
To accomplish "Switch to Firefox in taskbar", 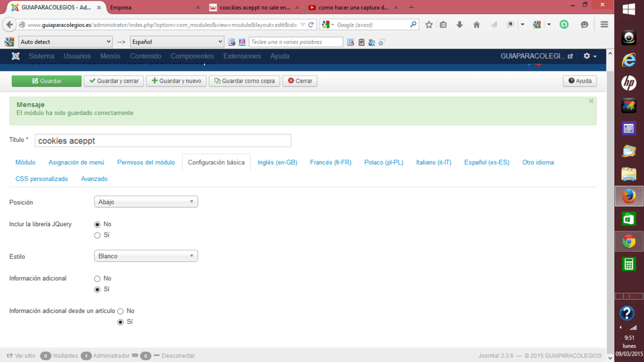I will (629, 196).
